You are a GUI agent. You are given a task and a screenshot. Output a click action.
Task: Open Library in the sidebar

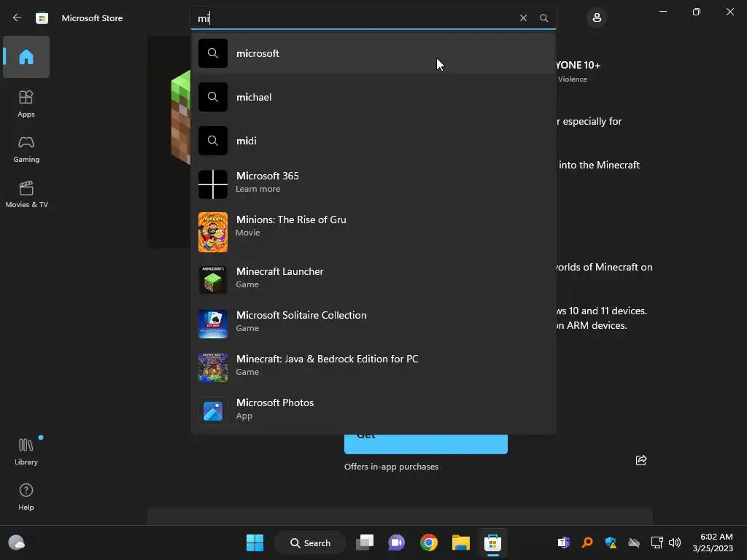click(26, 451)
